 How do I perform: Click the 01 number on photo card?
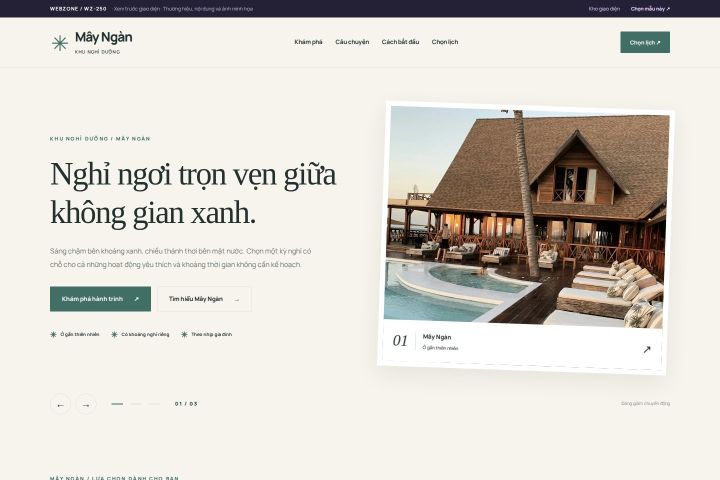pos(400,340)
